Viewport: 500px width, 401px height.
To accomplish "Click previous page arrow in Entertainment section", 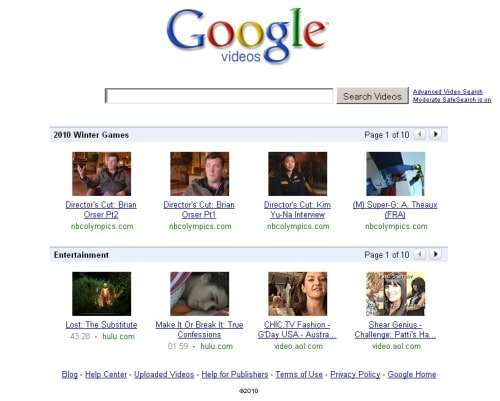I will [x=420, y=254].
